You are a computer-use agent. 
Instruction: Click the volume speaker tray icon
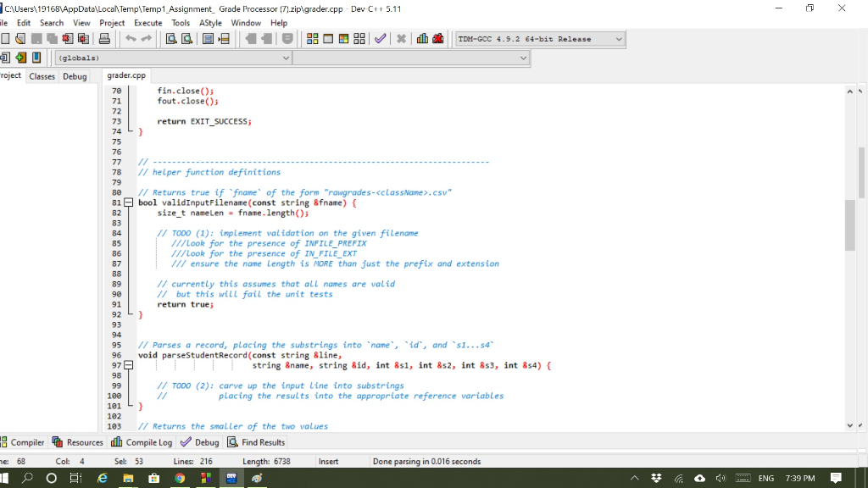721,478
